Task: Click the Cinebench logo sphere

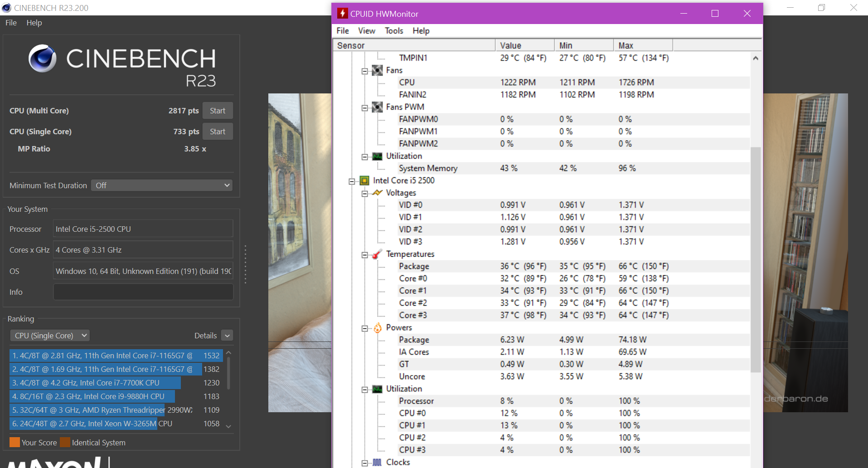Action: click(x=43, y=58)
